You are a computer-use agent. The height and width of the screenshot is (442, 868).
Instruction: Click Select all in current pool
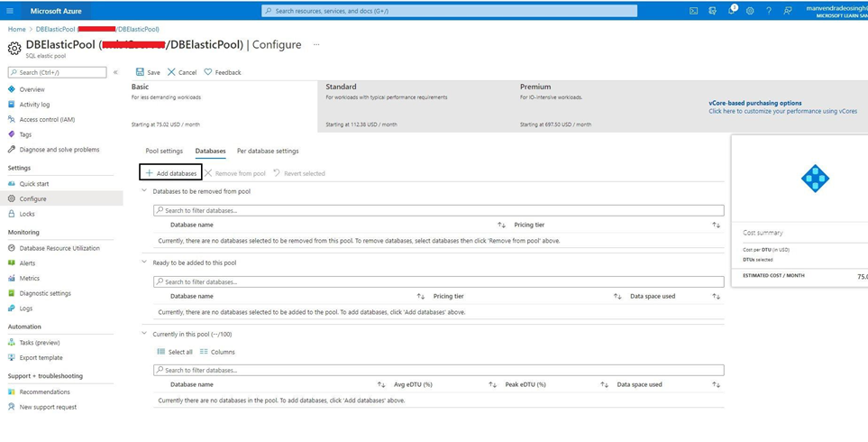[x=175, y=352]
